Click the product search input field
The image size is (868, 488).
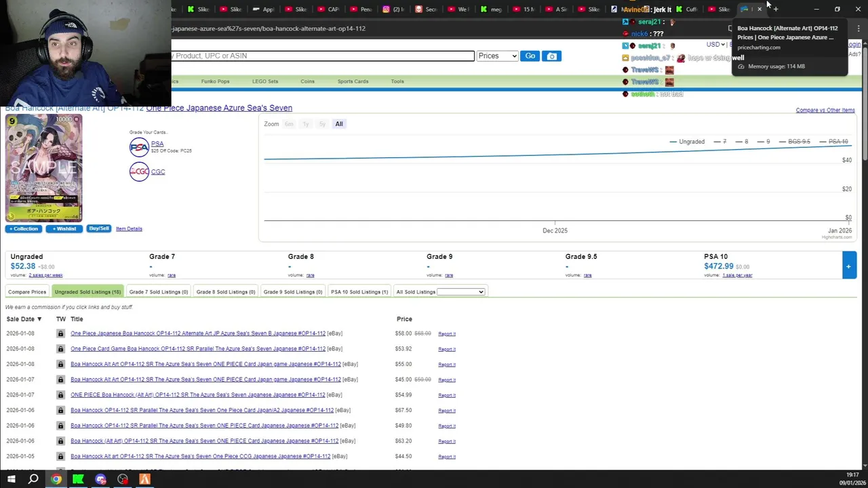(x=323, y=56)
